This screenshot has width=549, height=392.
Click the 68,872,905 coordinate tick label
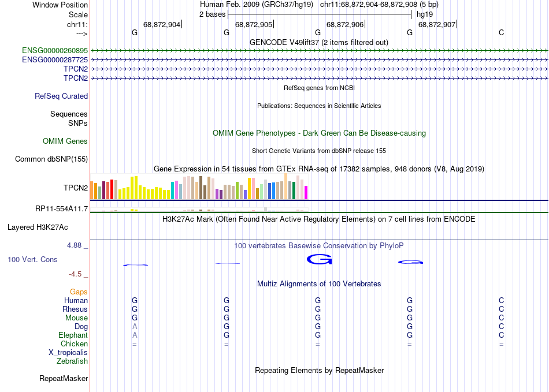coord(254,24)
